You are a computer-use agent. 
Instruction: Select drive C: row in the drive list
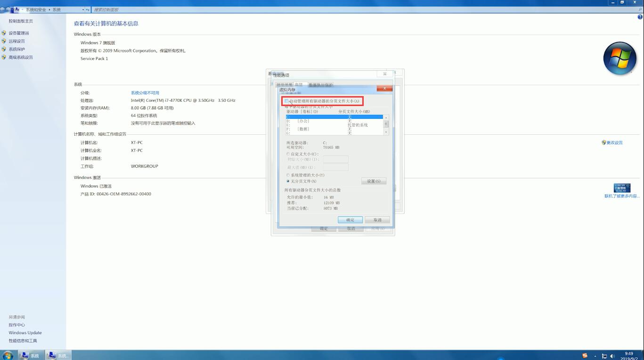coord(335,117)
